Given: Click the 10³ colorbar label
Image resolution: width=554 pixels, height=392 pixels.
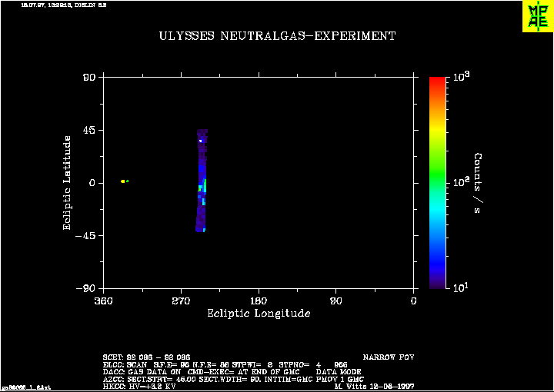Looking at the screenshot, I should click(x=462, y=76).
